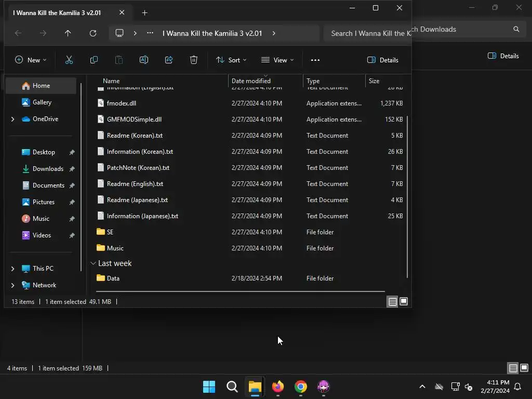Click File Explorer taskbar icon

click(x=255, y=387)
